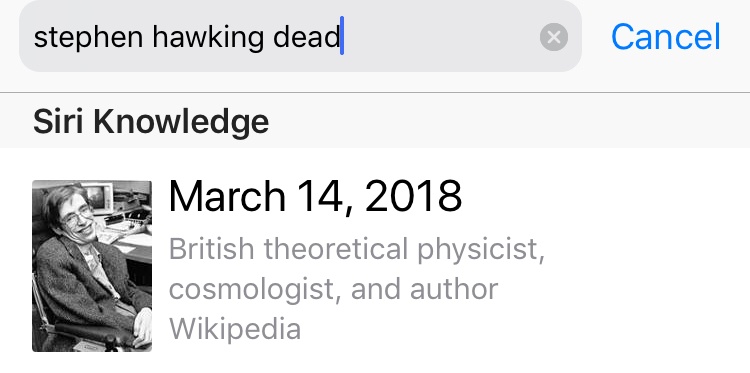Click the word "dead" in the search field
The height and width of the screenshot is (373, 750).
coord(306,37)
